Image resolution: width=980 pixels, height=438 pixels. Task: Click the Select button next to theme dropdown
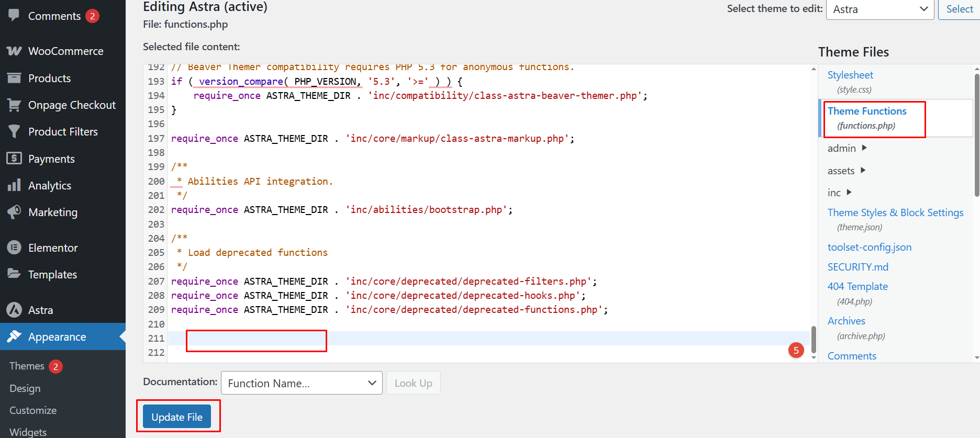pos(959,9)
